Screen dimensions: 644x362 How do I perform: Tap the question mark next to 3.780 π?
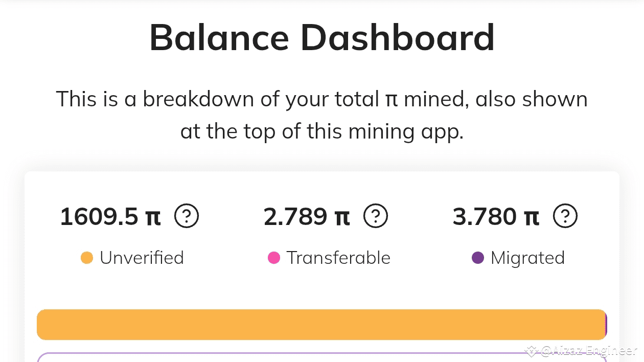tap(565, 217)
